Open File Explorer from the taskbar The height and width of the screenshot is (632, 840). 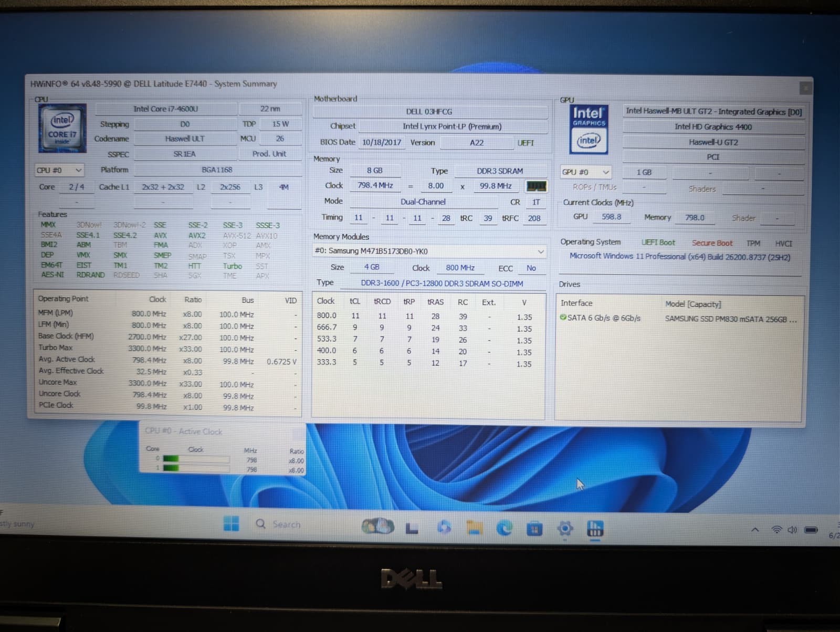pyautogui.click(x=474, y=528)
